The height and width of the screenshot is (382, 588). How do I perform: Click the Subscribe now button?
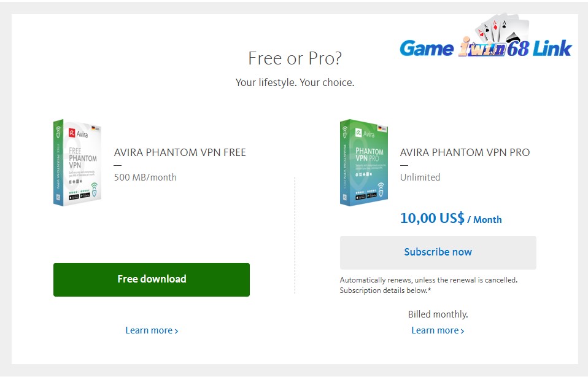click(x=438, y=252)
